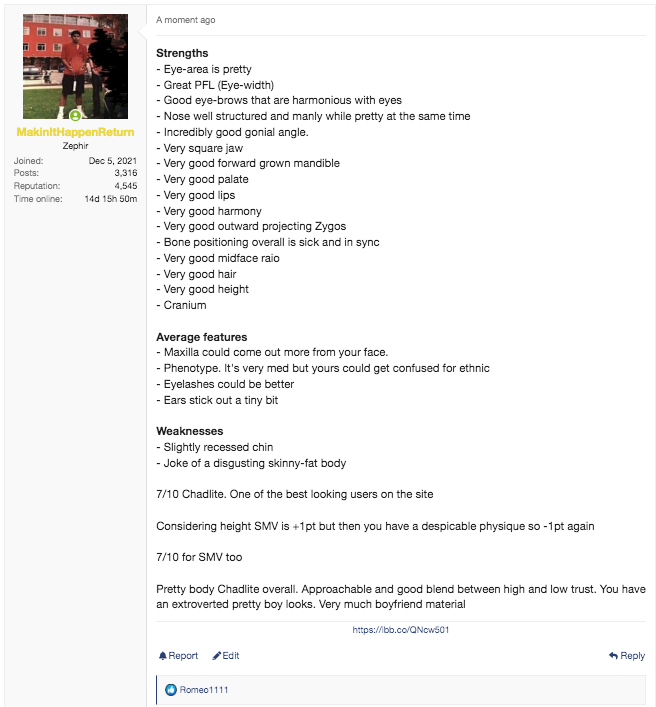The width and height of the screenshot is (656, 707).
Task: Open Romeo1111's profile from likes
Action: tap(204, 689)
